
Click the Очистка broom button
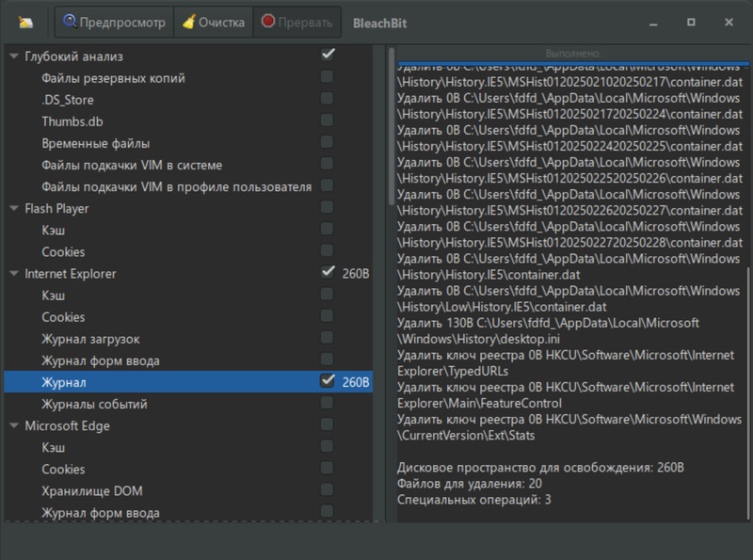pyautogui.click(x=214, y=22)
